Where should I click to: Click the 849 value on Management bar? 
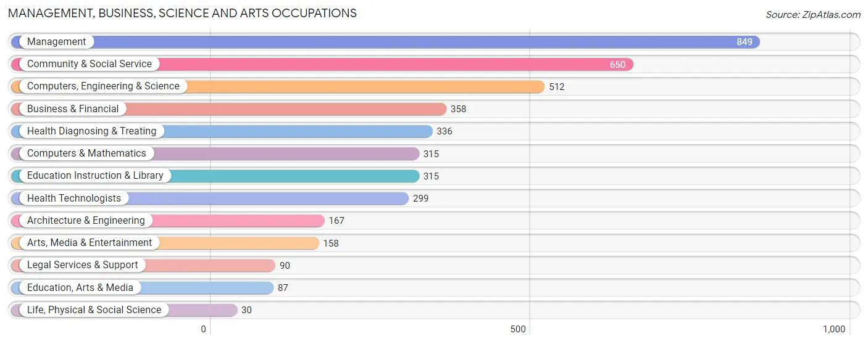[x=745, y=42]
